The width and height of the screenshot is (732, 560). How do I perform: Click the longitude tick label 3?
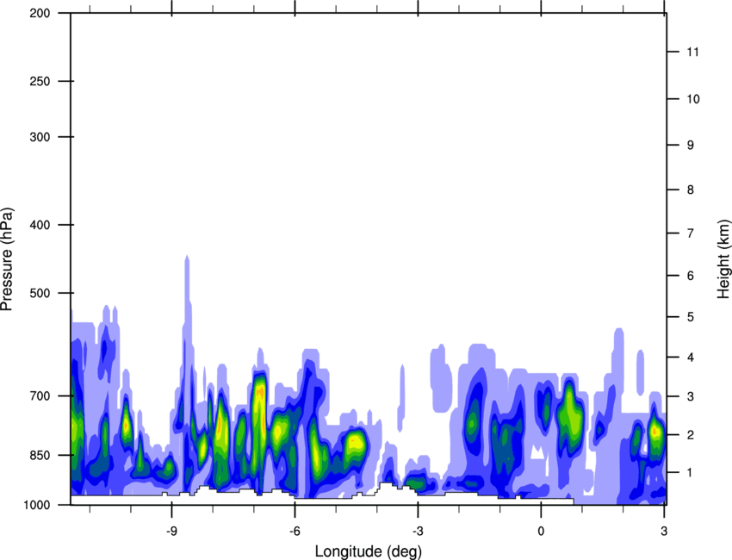pos(664,531)
